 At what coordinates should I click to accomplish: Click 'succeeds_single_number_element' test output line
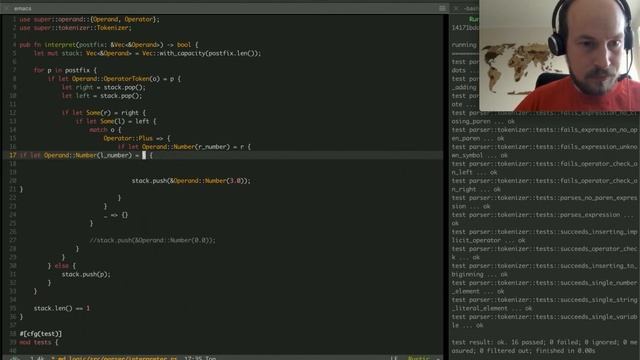544,287
